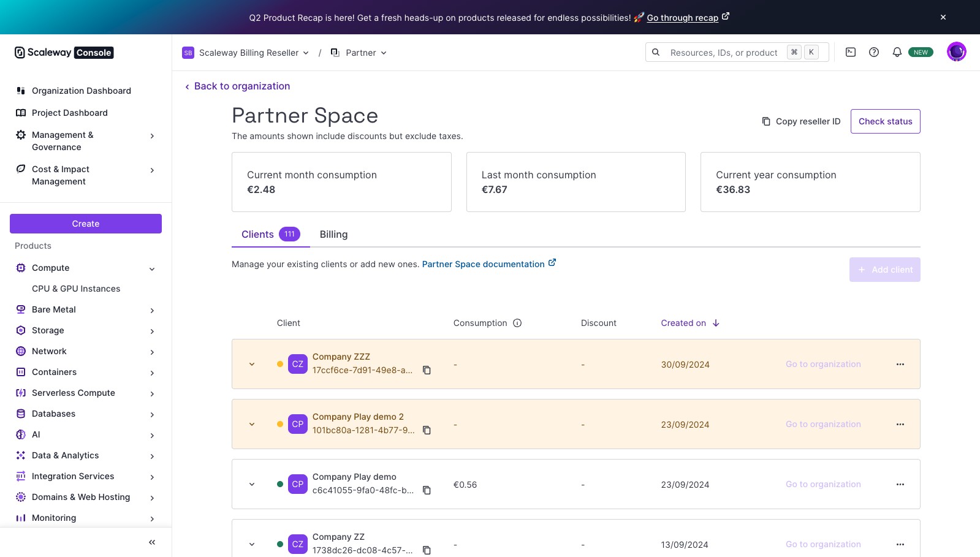Expand the Network section chevron
The height and width of the screenshot is (557, 980).
click(x=152, y=352)
